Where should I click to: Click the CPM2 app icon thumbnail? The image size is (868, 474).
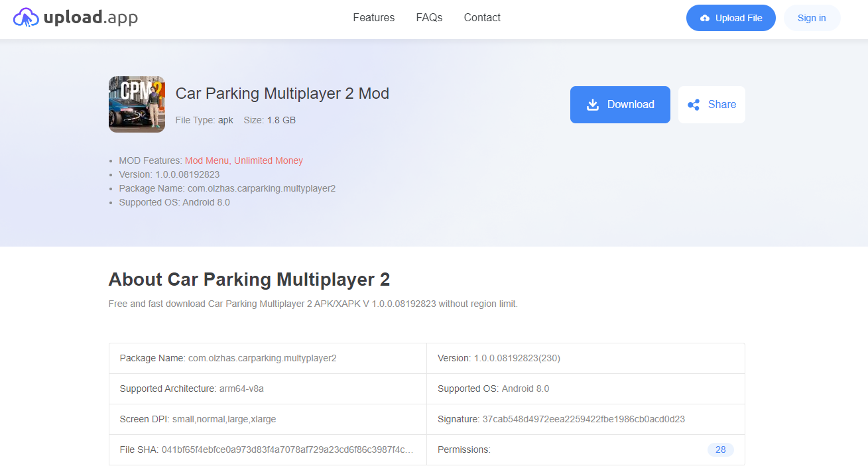[x=137, y=104]
